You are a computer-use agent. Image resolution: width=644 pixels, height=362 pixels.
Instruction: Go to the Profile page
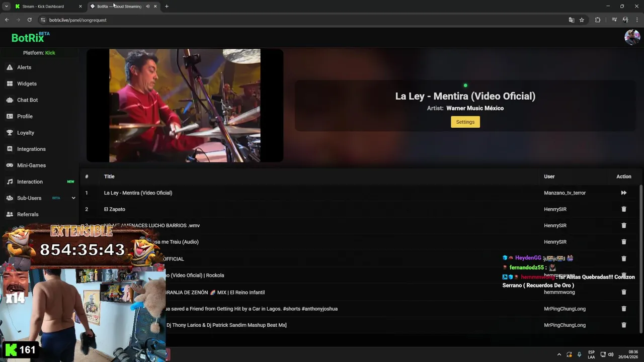coord(25,117)
